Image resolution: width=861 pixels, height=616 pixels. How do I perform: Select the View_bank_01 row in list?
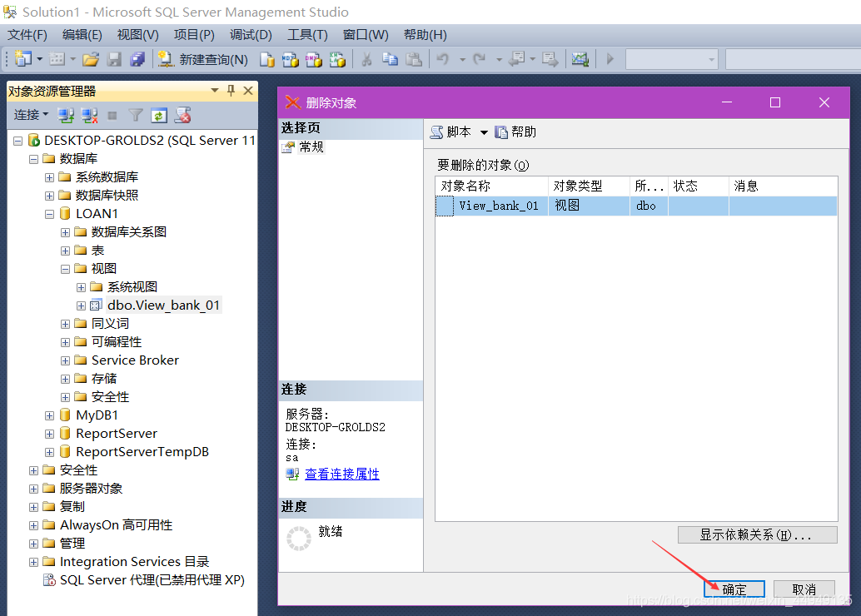pyautogui.click(x=636, y=206)
